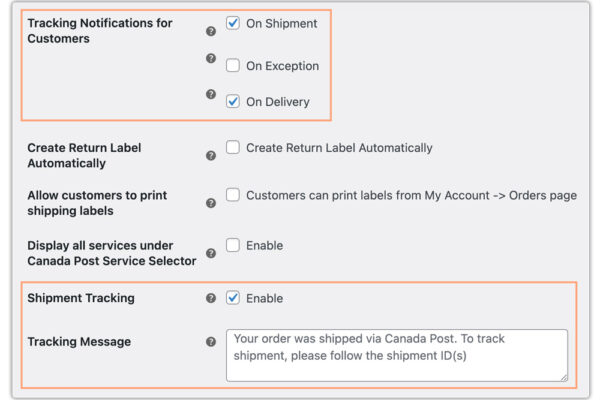Click help icon beside On Delivery
The width and height of the screenshot is (600, 400).
tap(211, 94)
